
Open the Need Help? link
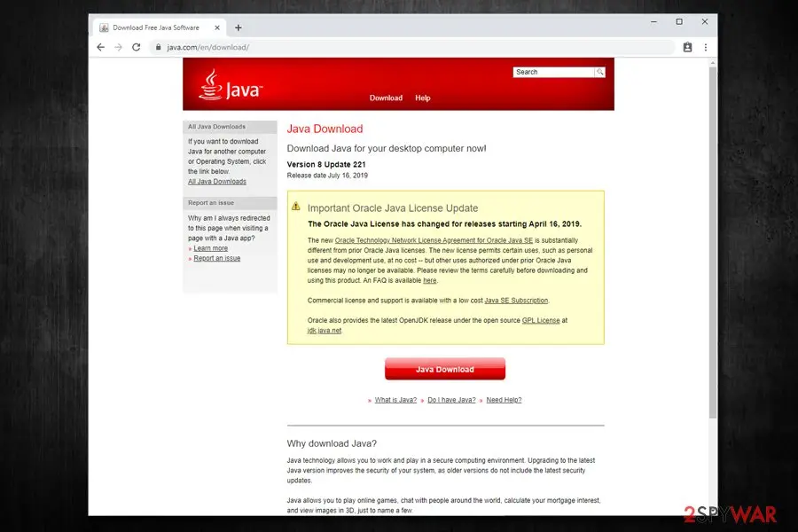click(x=504, y=400)
